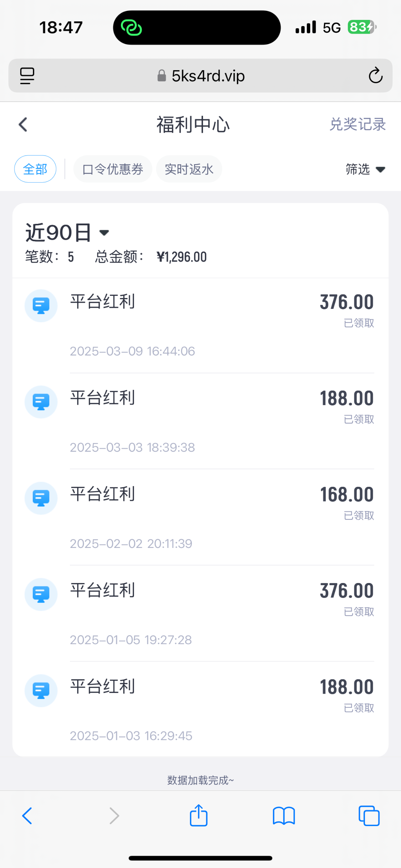Switch to 实时返水 tab
This screenshot has width=401, height=868.
(189, 169)
